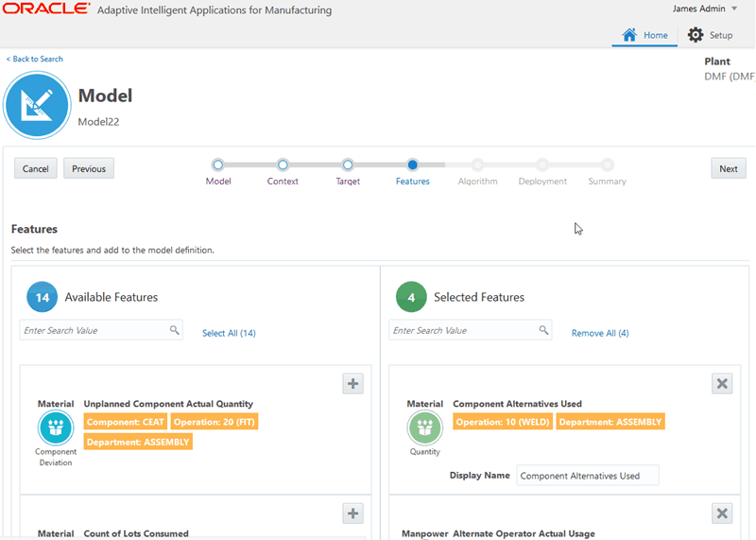
Task: Open the James Admin user dropdown
Action: click(705, 9)
